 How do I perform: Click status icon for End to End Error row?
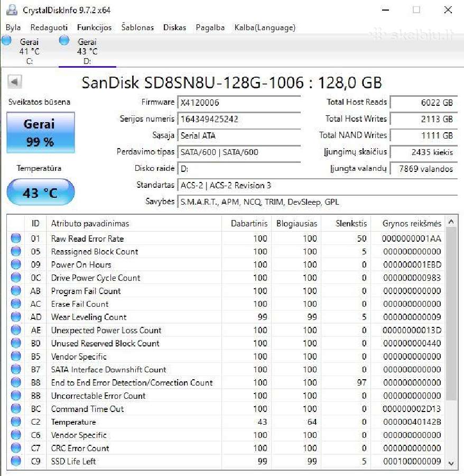click(x=16, y=382)
